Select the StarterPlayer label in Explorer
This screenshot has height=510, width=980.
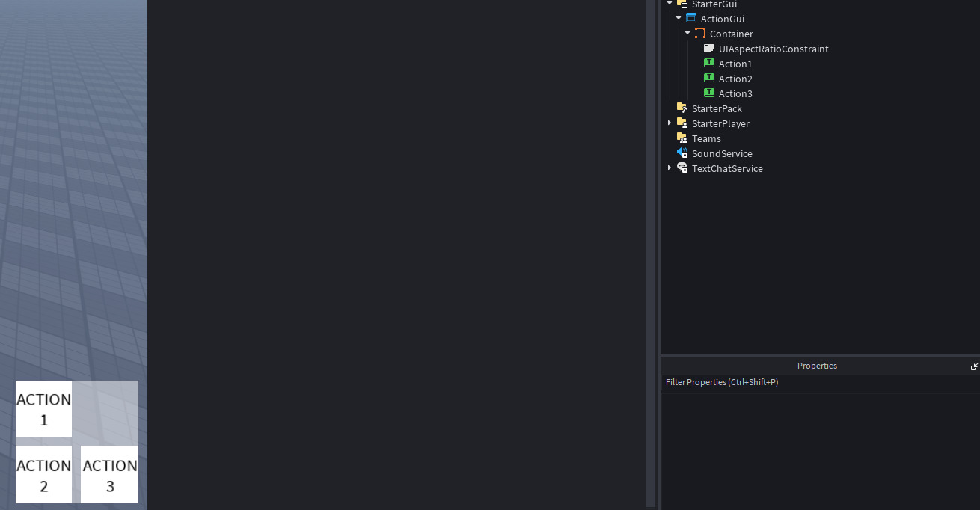pyautogui.click(x=720, y=123)
